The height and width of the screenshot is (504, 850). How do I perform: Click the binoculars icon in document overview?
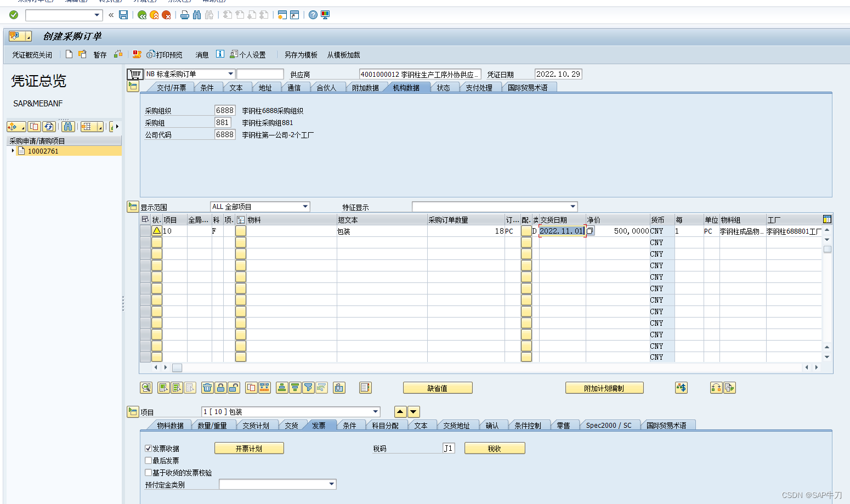coord(68,127)
